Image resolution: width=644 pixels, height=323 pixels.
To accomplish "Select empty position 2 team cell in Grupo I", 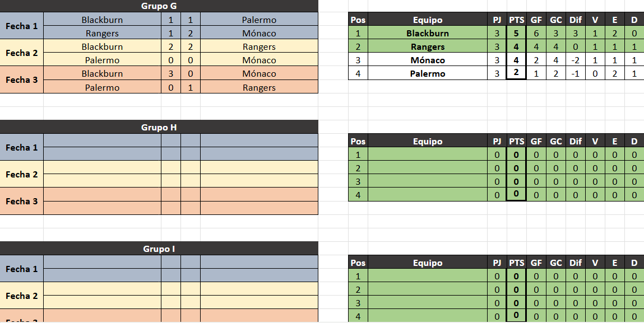I will point(427,290).
